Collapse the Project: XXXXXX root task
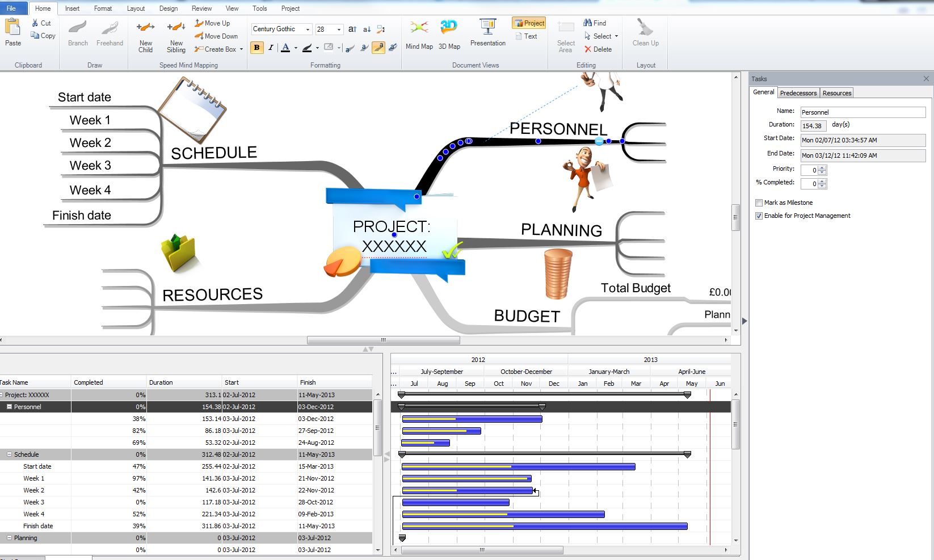Viewport: 934px width, 560px height. [x=2, y=395]
